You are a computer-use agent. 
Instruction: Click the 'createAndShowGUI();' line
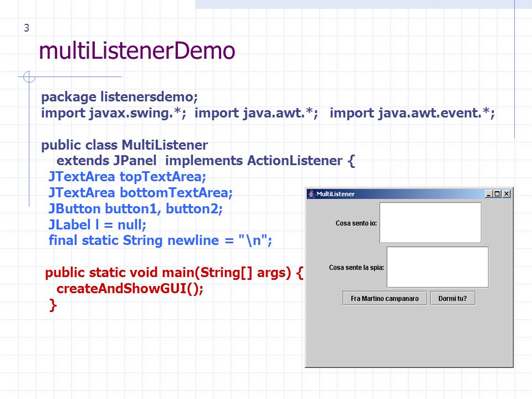(x=130, y=289)
